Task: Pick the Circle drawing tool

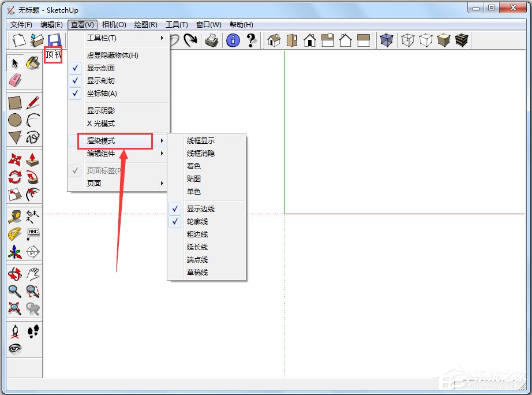Action: [15, 120]
